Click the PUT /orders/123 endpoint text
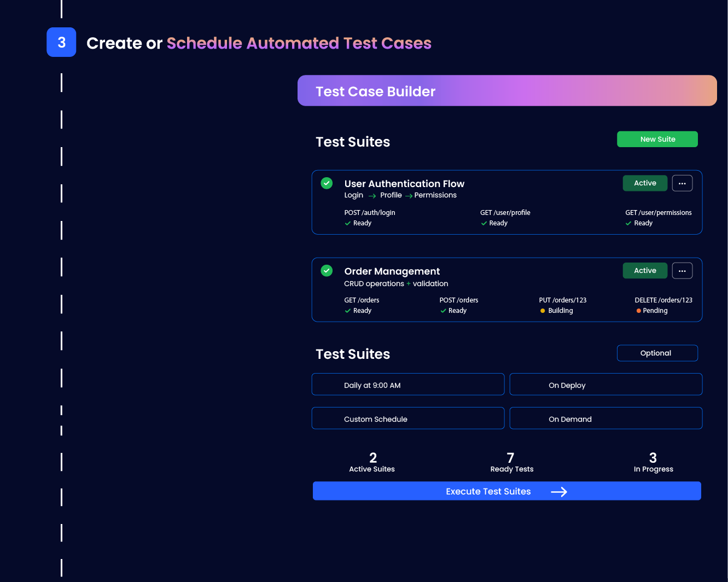728x582 pixels. point(563,300)
